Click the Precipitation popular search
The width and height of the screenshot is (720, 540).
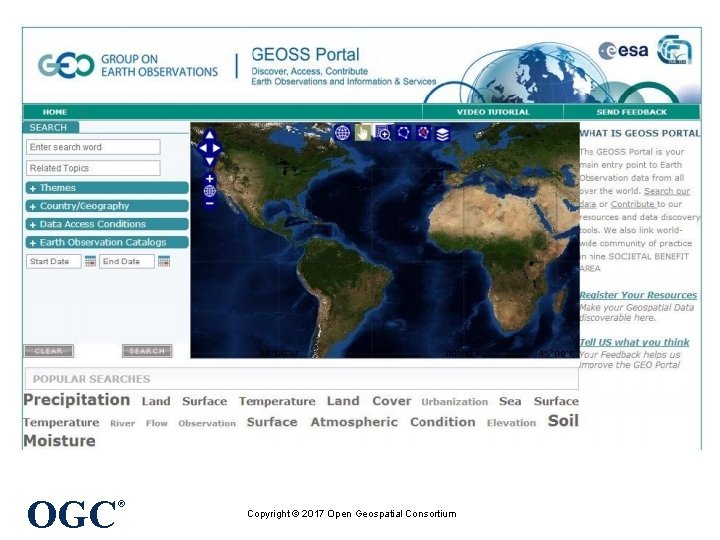pos(77,400)
